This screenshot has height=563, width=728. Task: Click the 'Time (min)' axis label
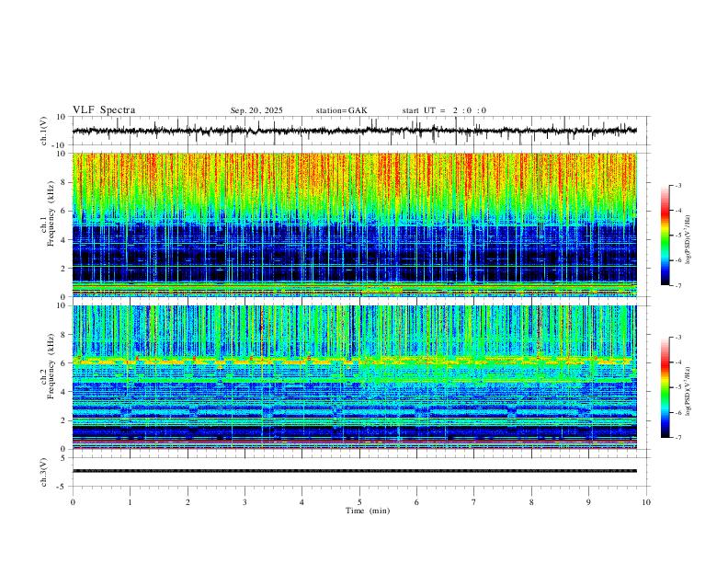(368, 511)
